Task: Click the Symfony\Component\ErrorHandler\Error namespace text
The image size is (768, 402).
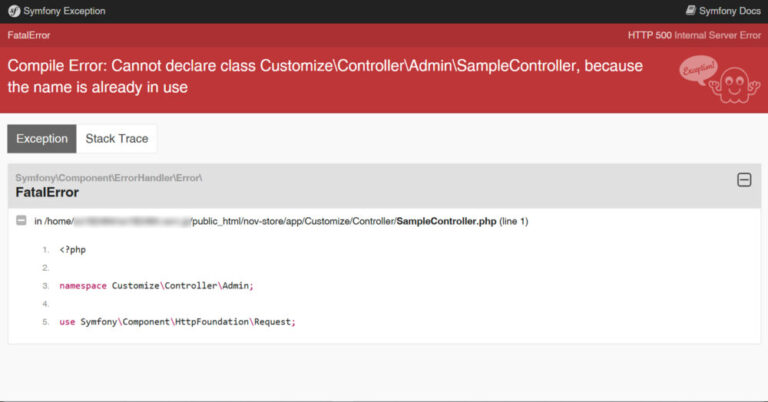Action: pos(109,177)
